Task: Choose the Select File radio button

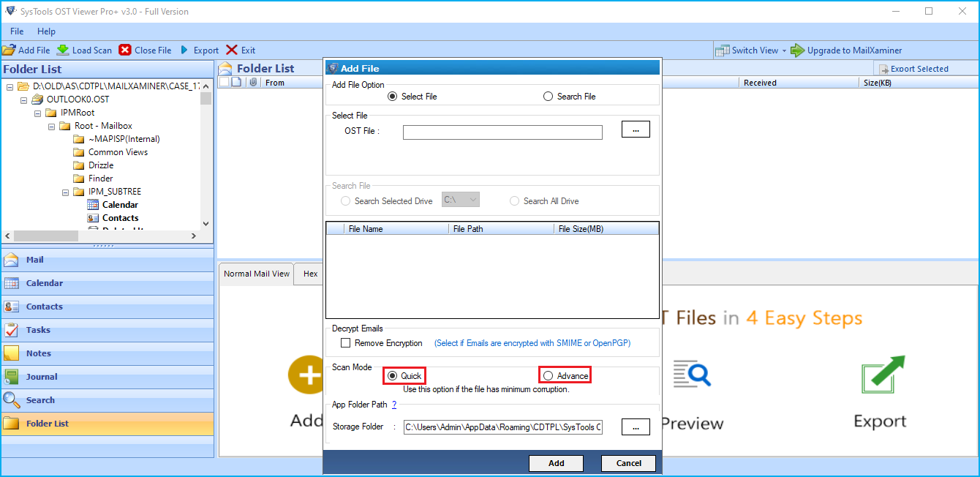Action: click(x=393, y=97)
